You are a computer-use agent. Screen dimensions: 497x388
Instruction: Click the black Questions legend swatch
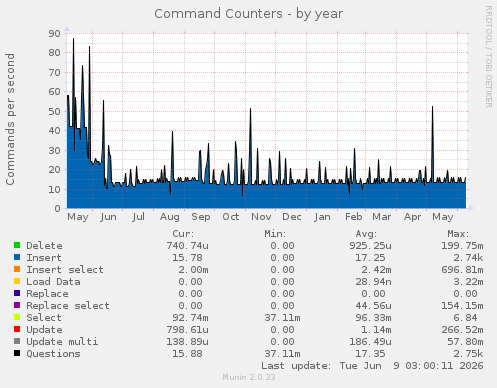click(x=17, y=353)
